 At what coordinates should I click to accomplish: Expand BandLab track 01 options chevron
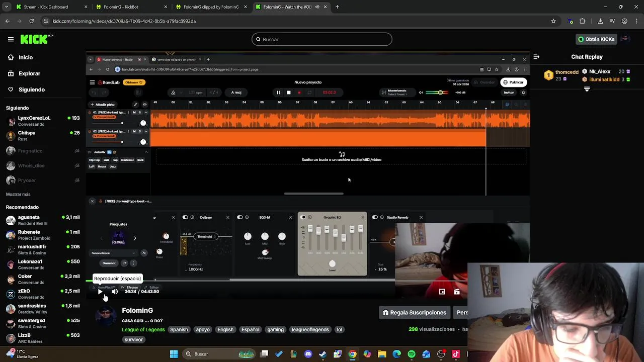click(146, 112)
